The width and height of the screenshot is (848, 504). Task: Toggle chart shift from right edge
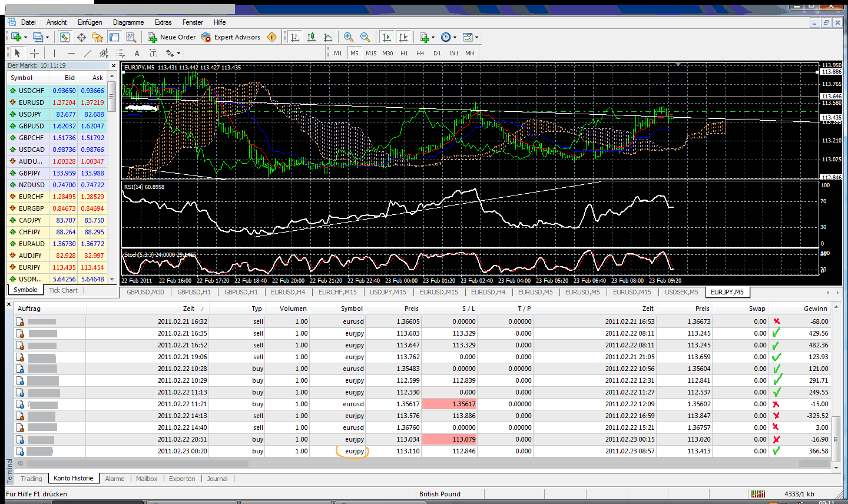(x=403, y=37)
